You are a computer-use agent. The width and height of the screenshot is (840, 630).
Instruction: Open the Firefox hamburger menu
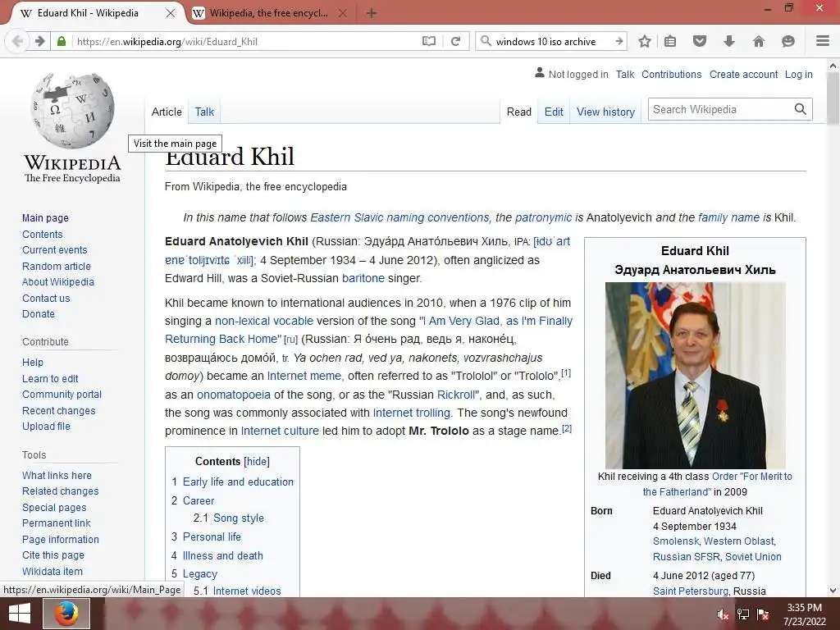823,41
